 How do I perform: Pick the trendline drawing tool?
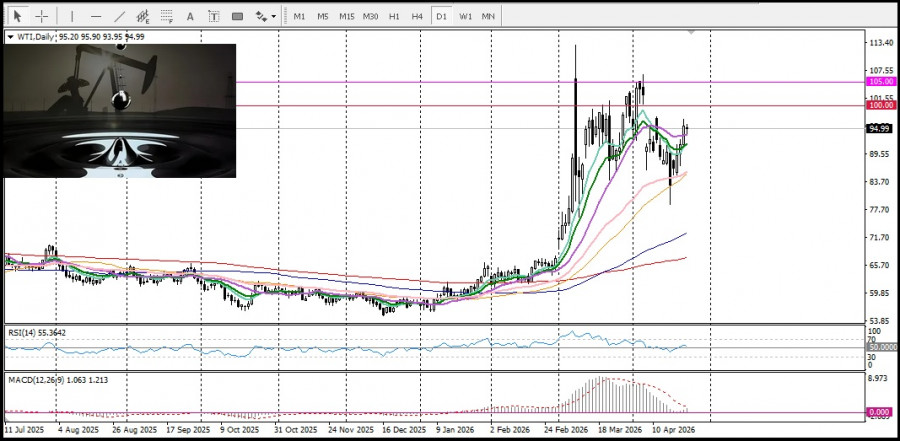point(120,16)
